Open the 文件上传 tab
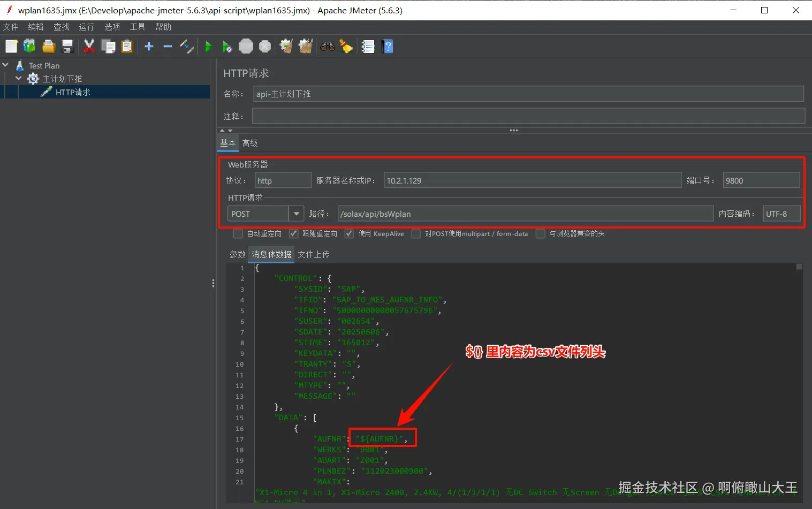Image resolution: width=812 pixels, height=509 pixels. [314, 254]
